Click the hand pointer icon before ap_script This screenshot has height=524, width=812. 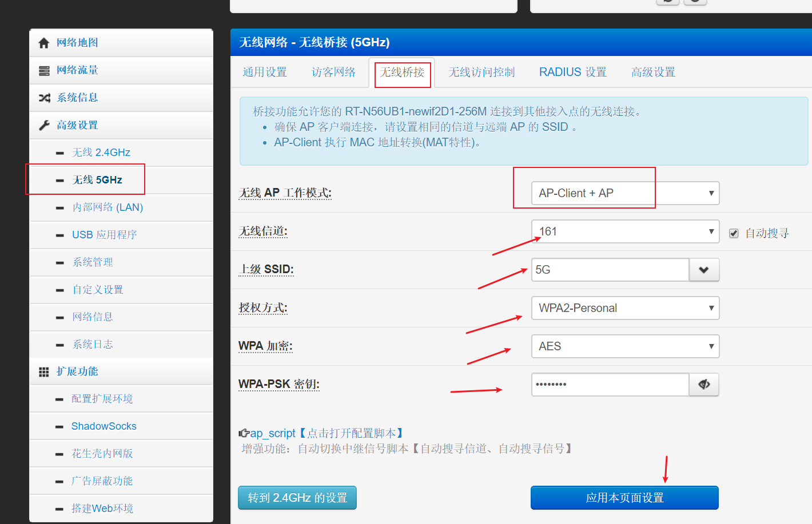point(244,434)
